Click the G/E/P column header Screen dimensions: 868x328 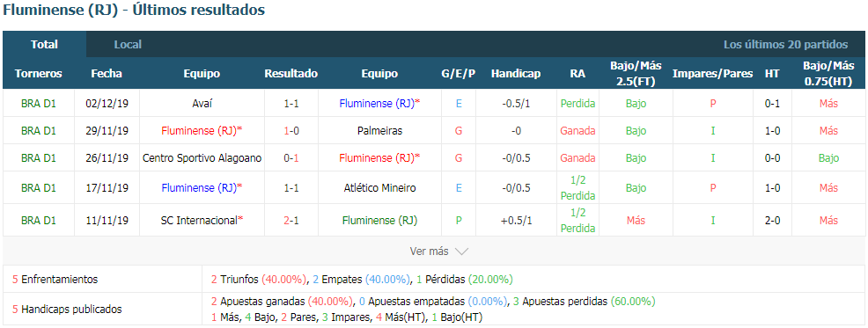coord(459,74)
